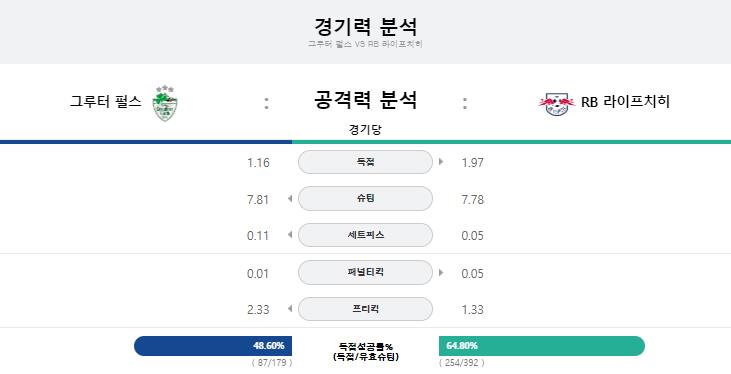Click the 경기당 label under the heading

(x=365, y=130)
